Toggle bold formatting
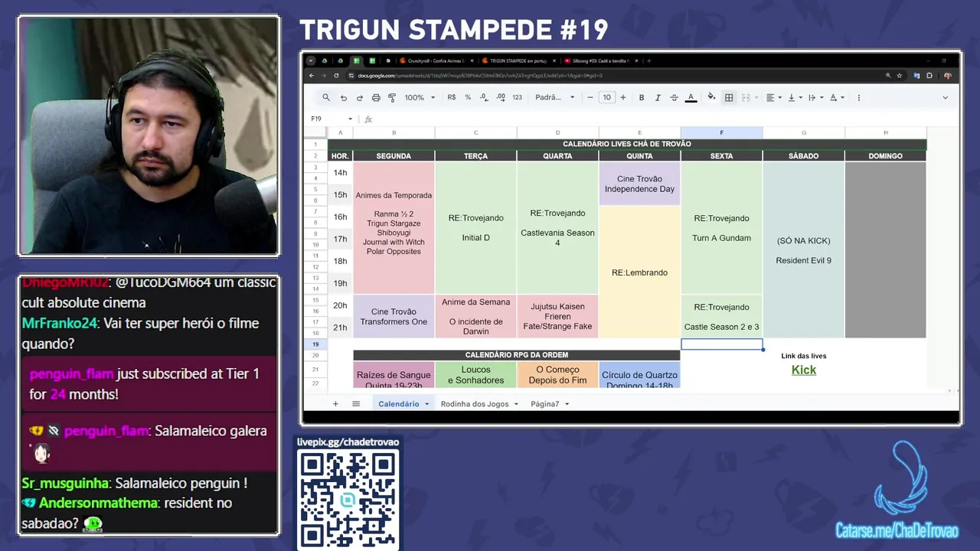Screen dimensions: 980x551 coord(641,97)
